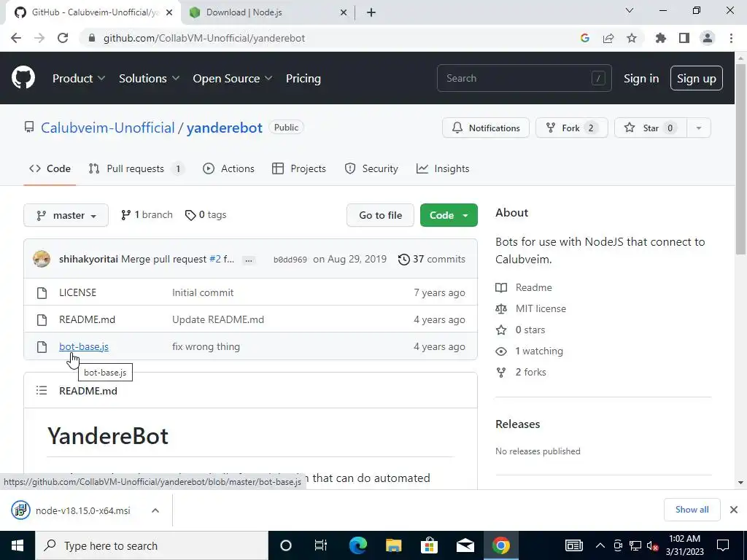Open the Pricing page
747x560 pixels.
pos(303,78)
